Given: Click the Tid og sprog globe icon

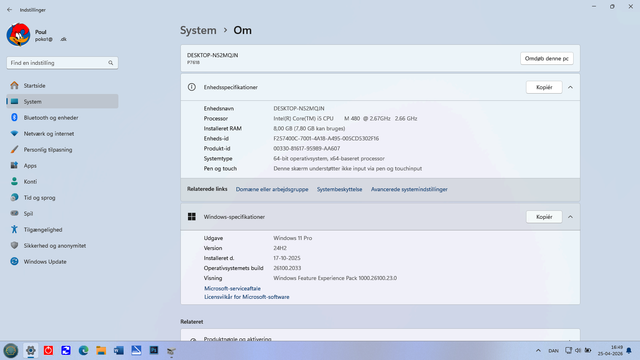Looking at the screenshot, I should (14, 197).
